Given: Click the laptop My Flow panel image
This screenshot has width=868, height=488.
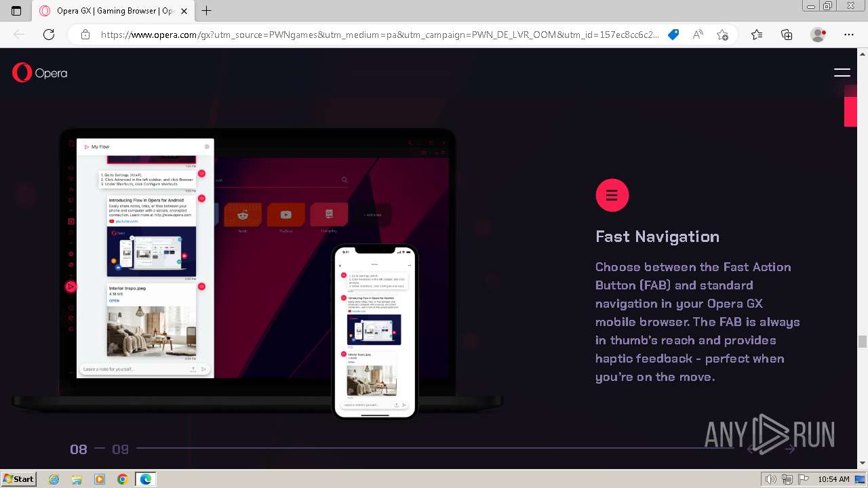Looking at the screenshot, I should (145, 258).
